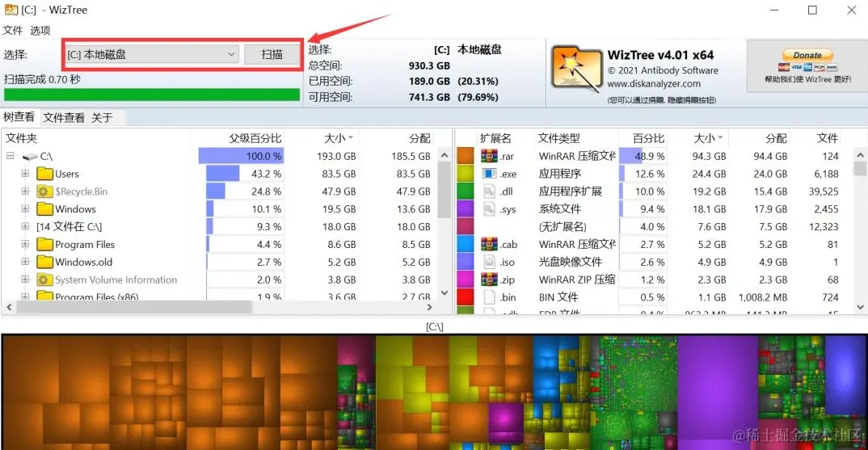Click large purple block in treemap

[x=718, y=388]
